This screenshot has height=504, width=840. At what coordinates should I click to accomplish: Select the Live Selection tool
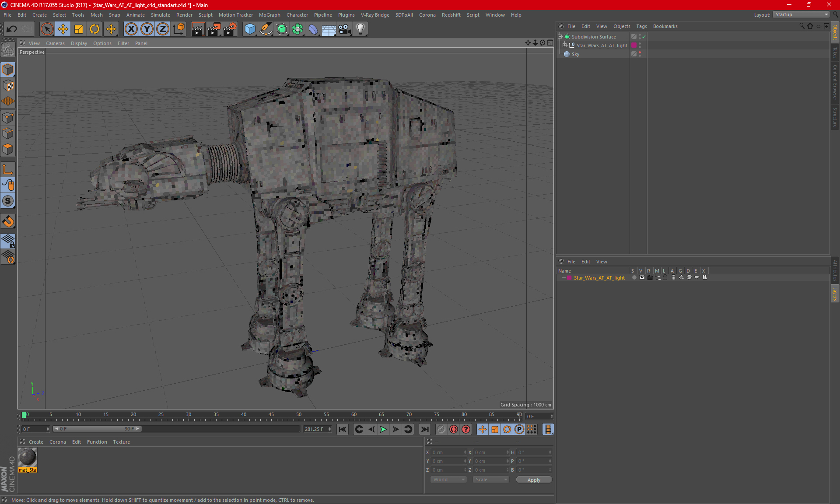tap(47, 29)
